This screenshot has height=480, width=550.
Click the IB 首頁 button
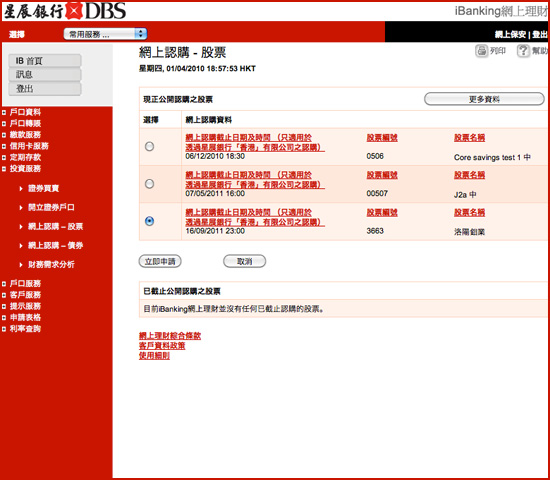[45, 61]
